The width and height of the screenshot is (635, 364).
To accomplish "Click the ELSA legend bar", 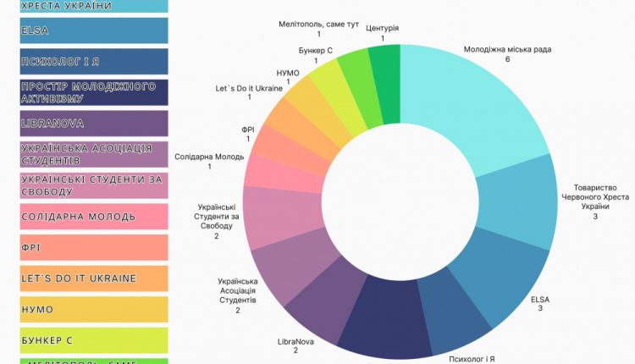I will coord(94,30).
